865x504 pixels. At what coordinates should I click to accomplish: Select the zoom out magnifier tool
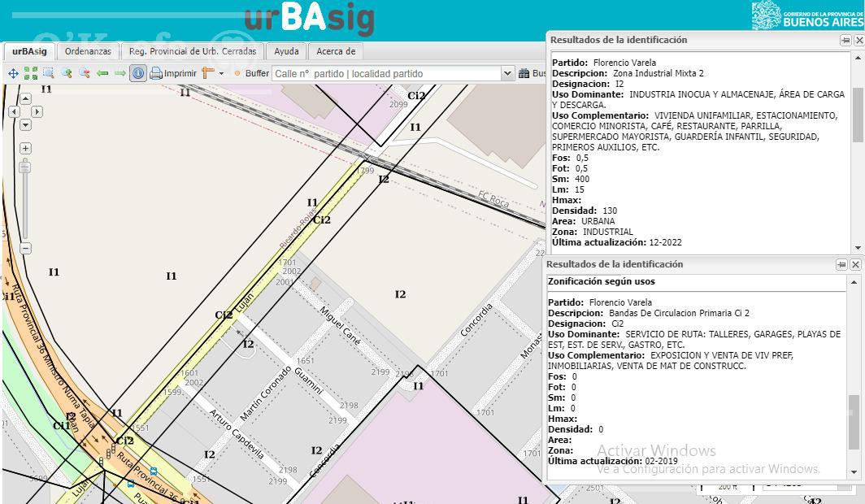85,73
